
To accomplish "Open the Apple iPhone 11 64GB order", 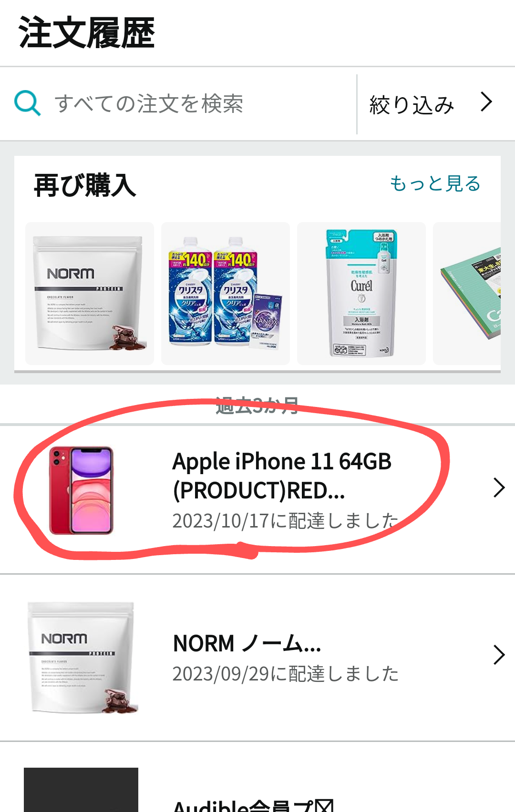I will click(282, 476).
